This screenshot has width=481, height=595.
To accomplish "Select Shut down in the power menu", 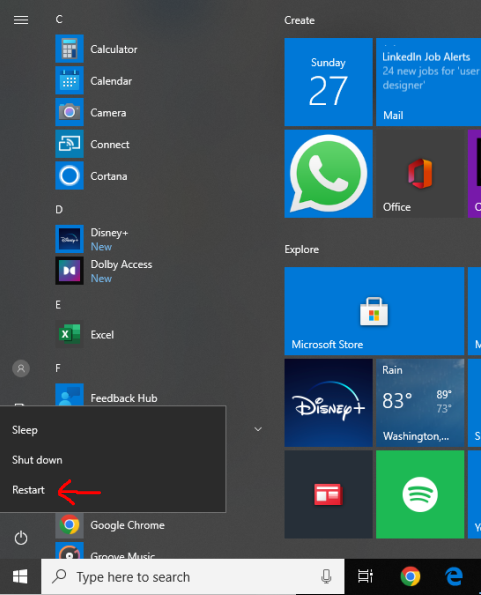I will [x=113, y=460].
